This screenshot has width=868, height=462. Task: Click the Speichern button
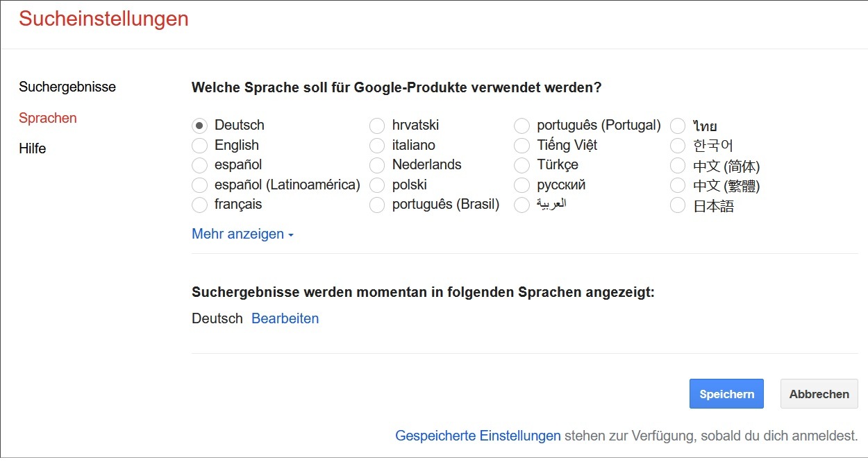(x=726, y=393)
